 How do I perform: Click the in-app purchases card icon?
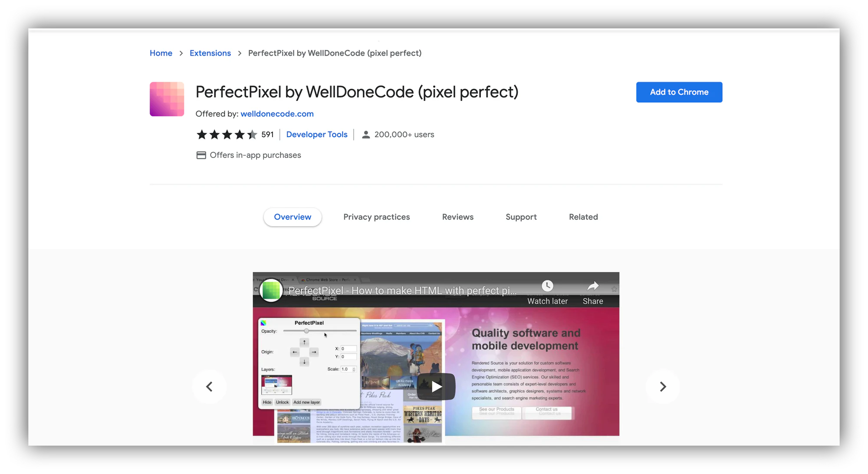[x=201, y=155]
